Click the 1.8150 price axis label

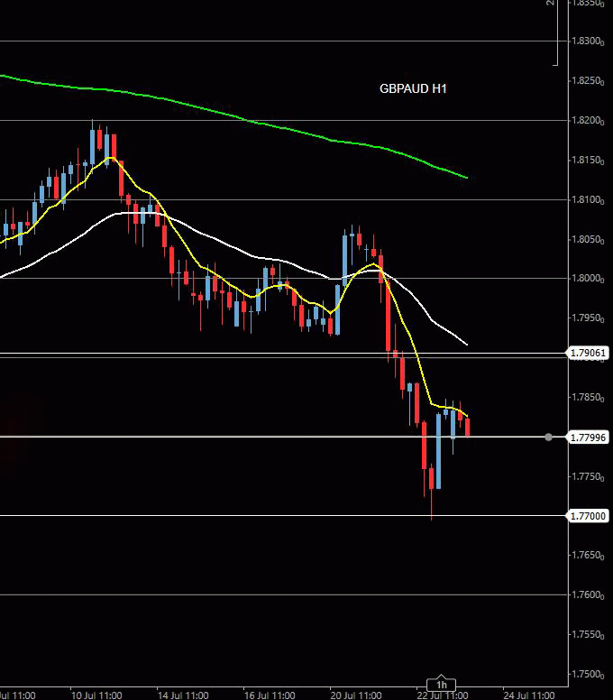pos(588,161)
